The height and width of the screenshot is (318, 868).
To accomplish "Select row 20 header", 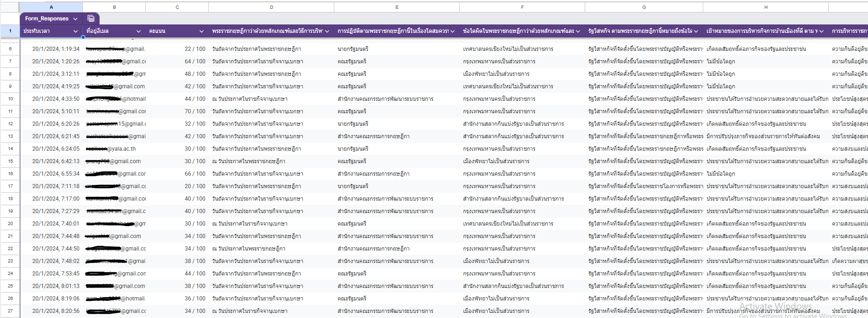I will pyautogui.click(x=10, y=223).
